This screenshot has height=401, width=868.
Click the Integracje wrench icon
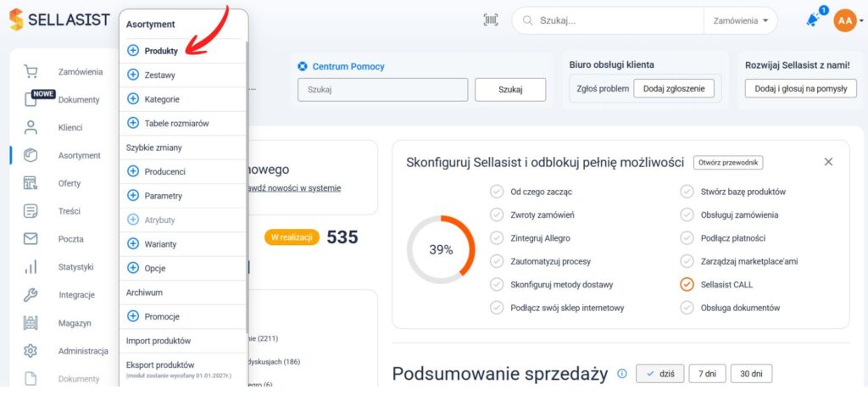coord(31,295)
